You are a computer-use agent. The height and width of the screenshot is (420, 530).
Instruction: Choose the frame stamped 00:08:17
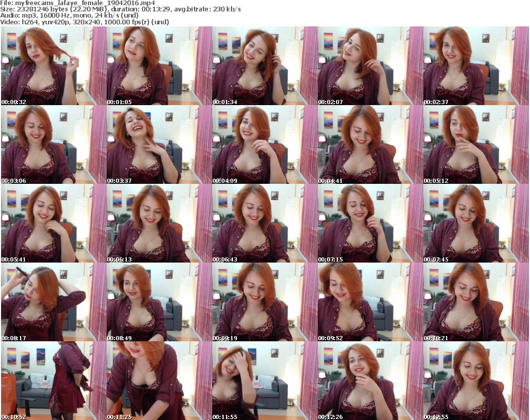tap(53, 302)
